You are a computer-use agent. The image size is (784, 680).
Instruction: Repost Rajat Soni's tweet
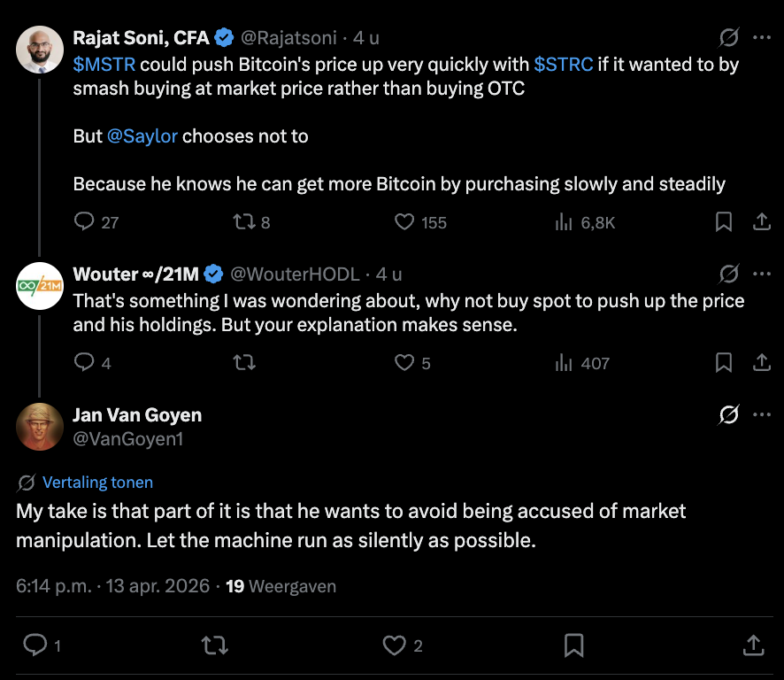pos(243,222)
